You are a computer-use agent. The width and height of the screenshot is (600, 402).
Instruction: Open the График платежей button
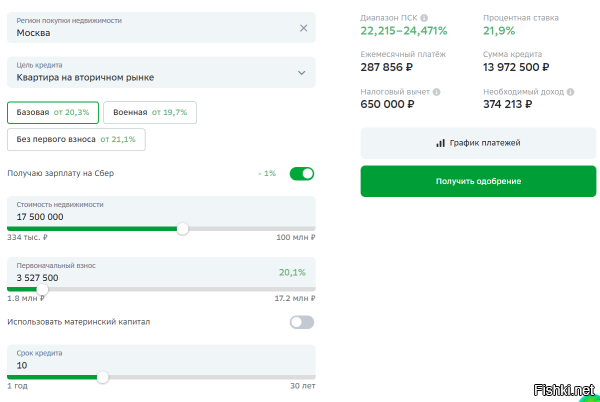click(478, 143)
